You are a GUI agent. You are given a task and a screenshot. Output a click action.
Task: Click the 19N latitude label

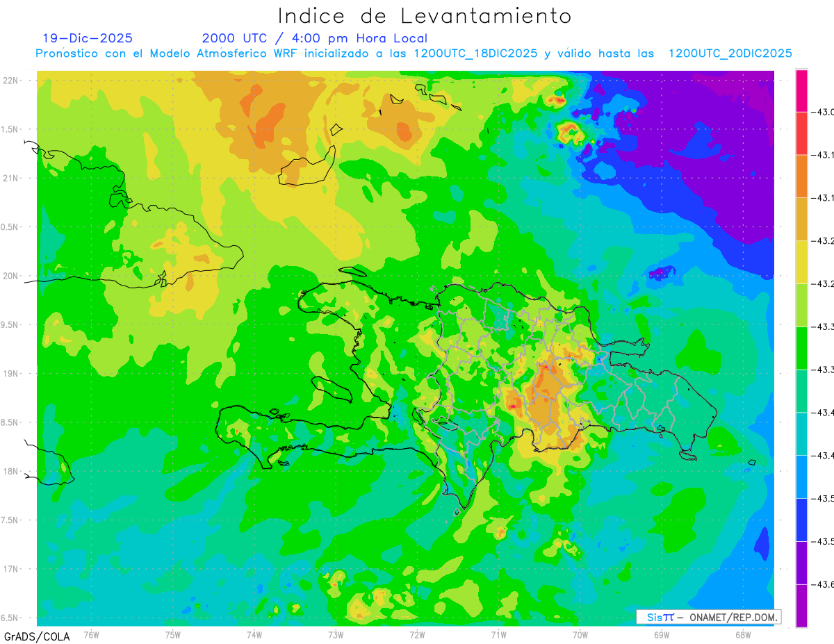pyautogui.click(x=12, y=373)
